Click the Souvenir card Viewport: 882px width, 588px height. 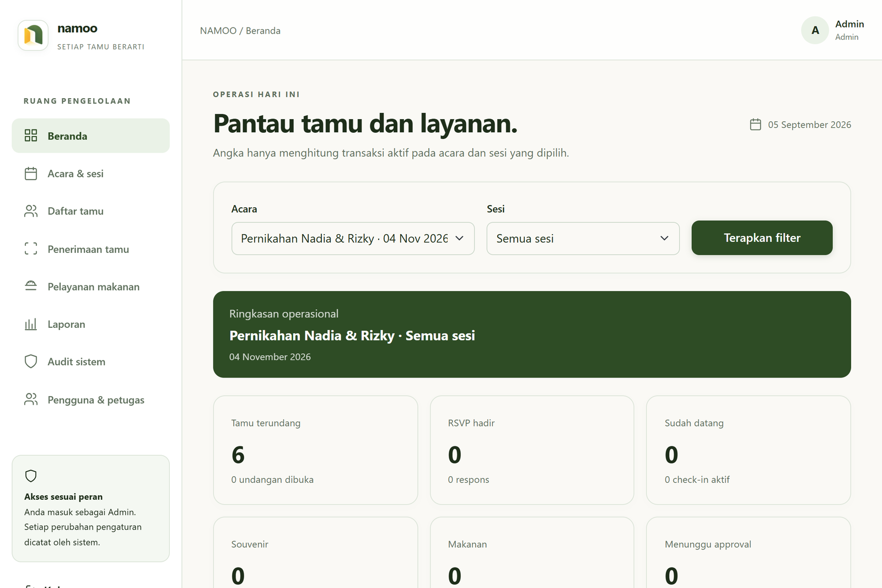pos(315,552)
